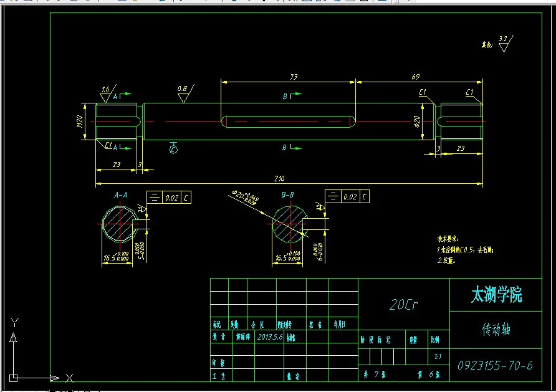
Task: Click the material text 20Cr
Action: 403,305
